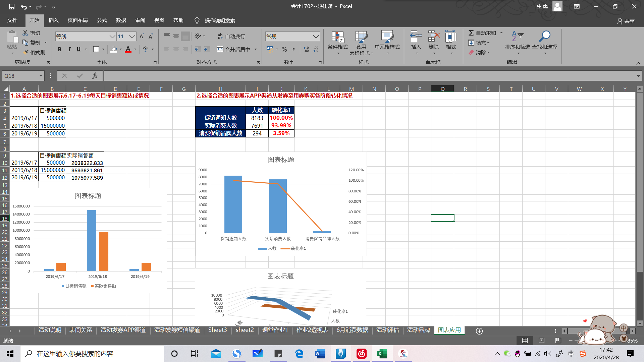The width and height of the screenshot is (644, 362).
Task: Open the Name Box dropdown arrow
Action: [41, 76]
